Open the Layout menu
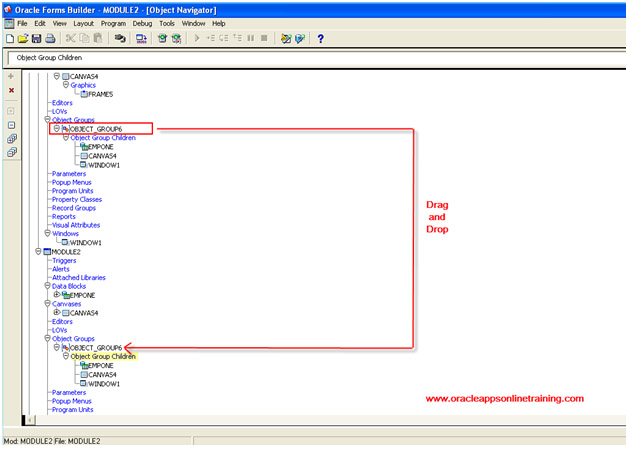The width and height of the screenshot is (627, 449). coord(84,24)
